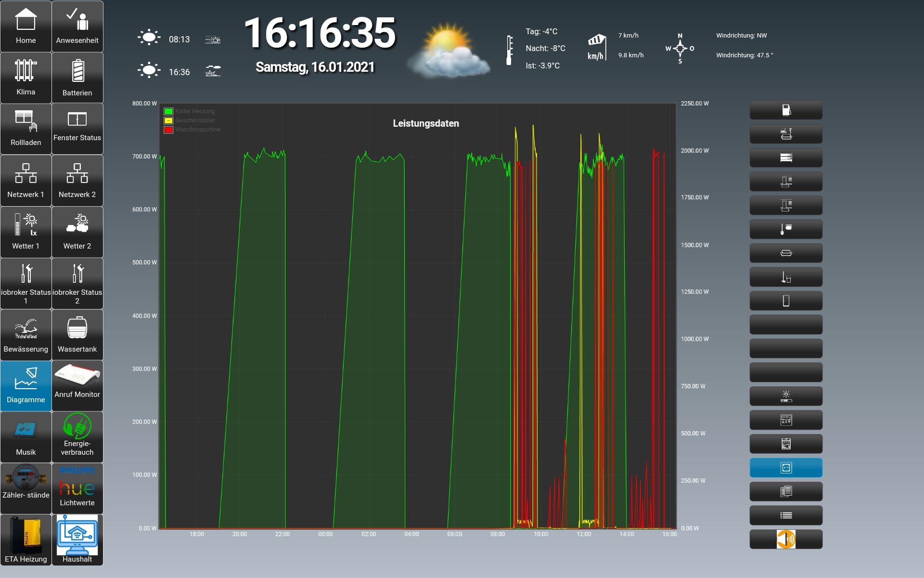Open the Anruf Monitor page
This screenshot has width=924, height=578.
point(77,385)
